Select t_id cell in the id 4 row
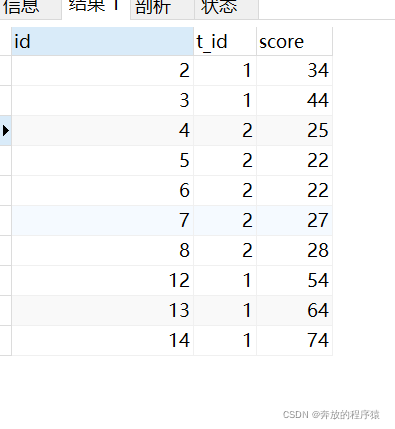The width and height of the screenshot is (395, 429). click(225, 130)
